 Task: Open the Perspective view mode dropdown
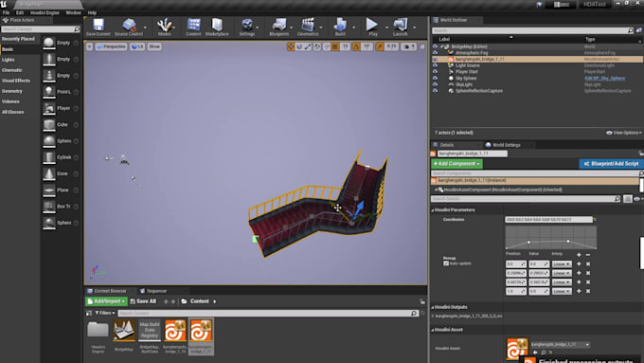(x=112, y=46)
